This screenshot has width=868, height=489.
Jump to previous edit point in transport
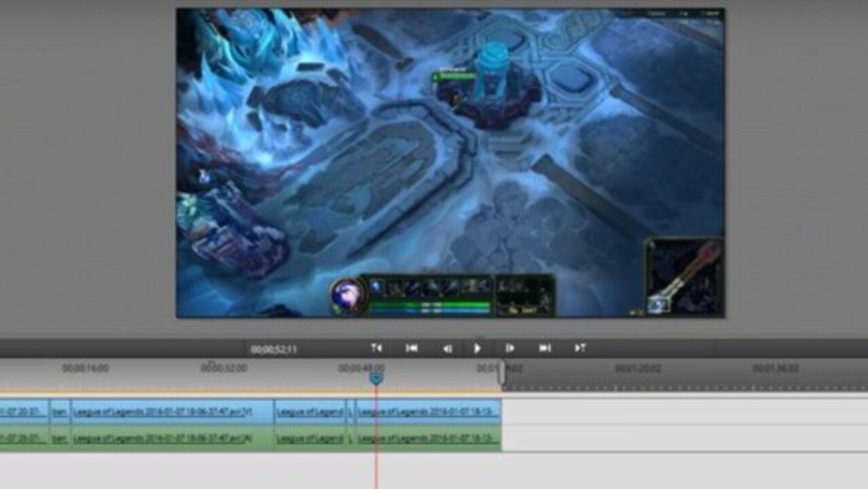pos(377,348)
